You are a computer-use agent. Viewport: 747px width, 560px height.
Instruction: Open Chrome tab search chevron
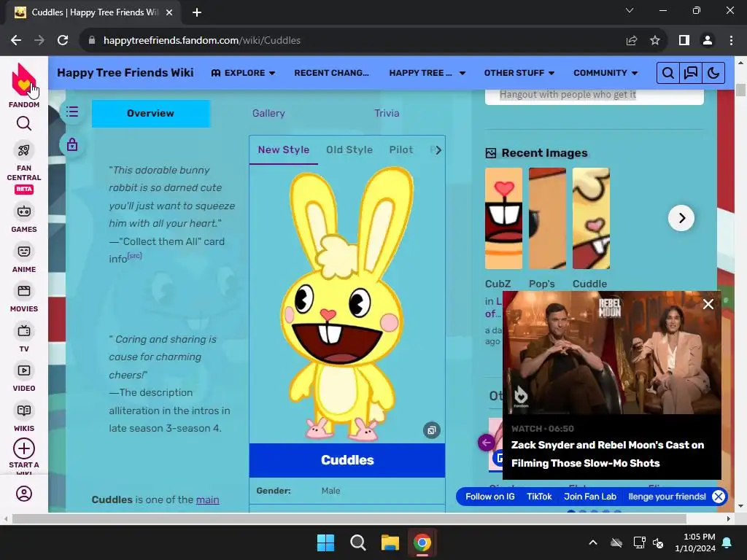coord(630,10)
